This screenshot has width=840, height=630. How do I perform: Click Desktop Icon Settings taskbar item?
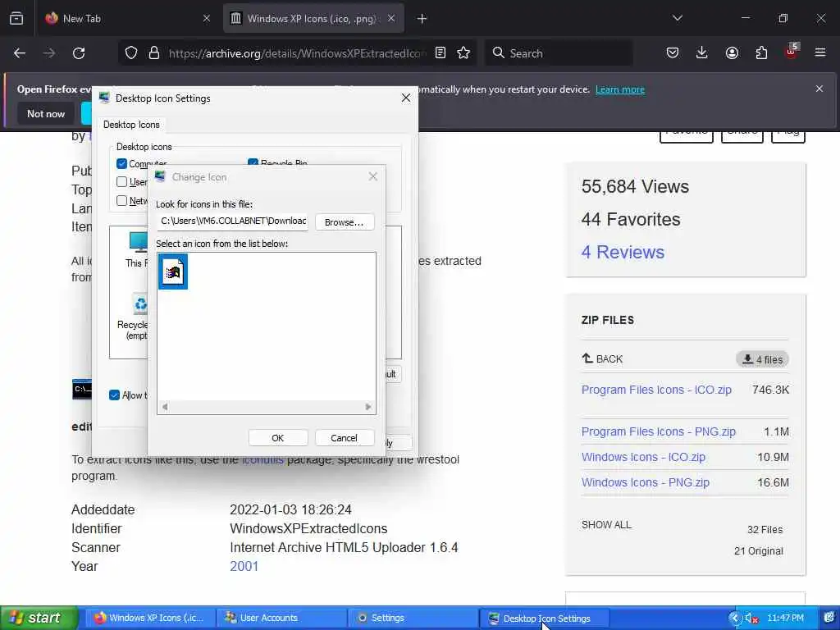coord(544,618)
